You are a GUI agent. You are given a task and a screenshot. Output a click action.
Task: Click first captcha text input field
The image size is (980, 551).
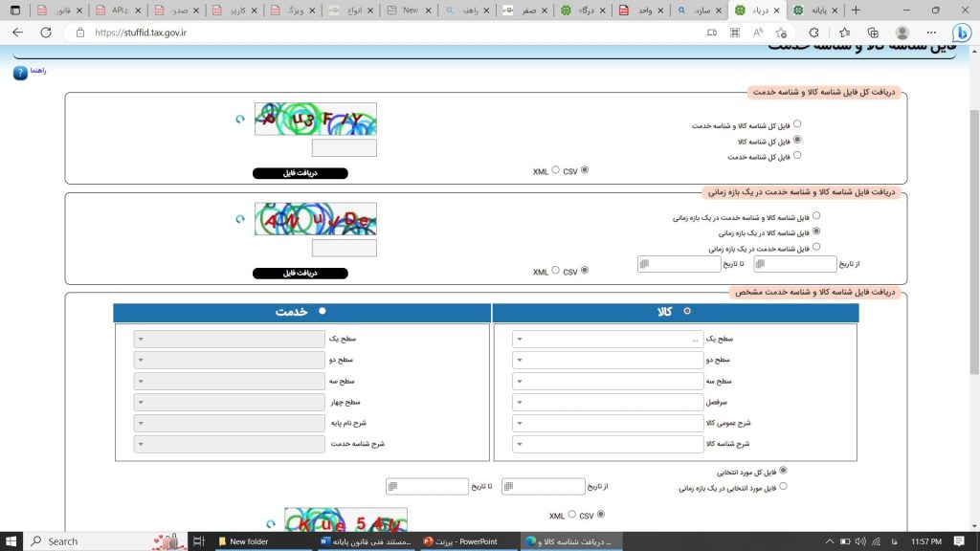pos(345,148)
